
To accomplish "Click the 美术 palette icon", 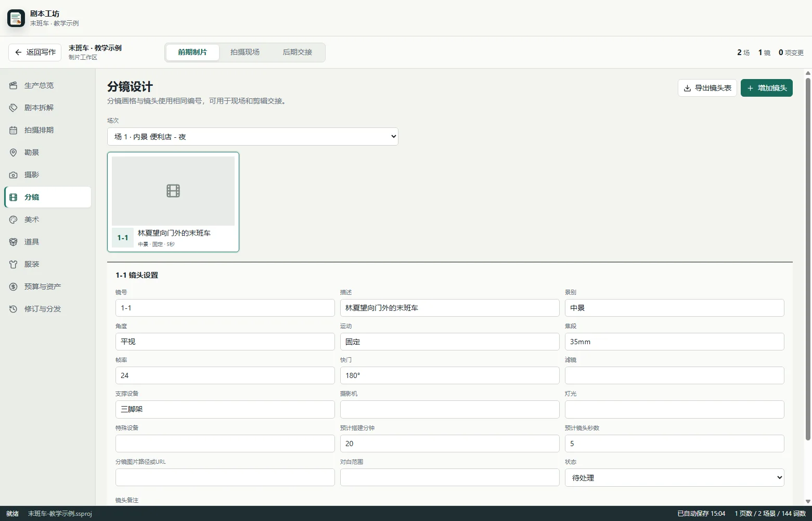I will [x=14, y=219].
